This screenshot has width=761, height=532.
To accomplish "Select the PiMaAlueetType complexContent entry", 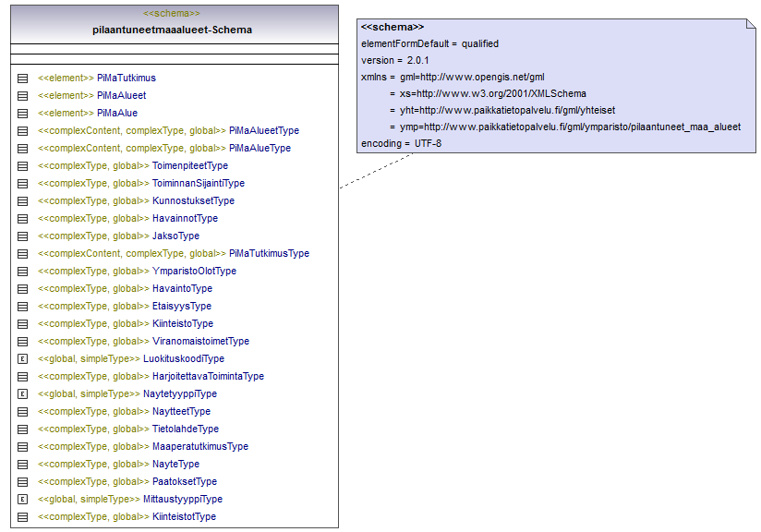I will click(168, 130).
